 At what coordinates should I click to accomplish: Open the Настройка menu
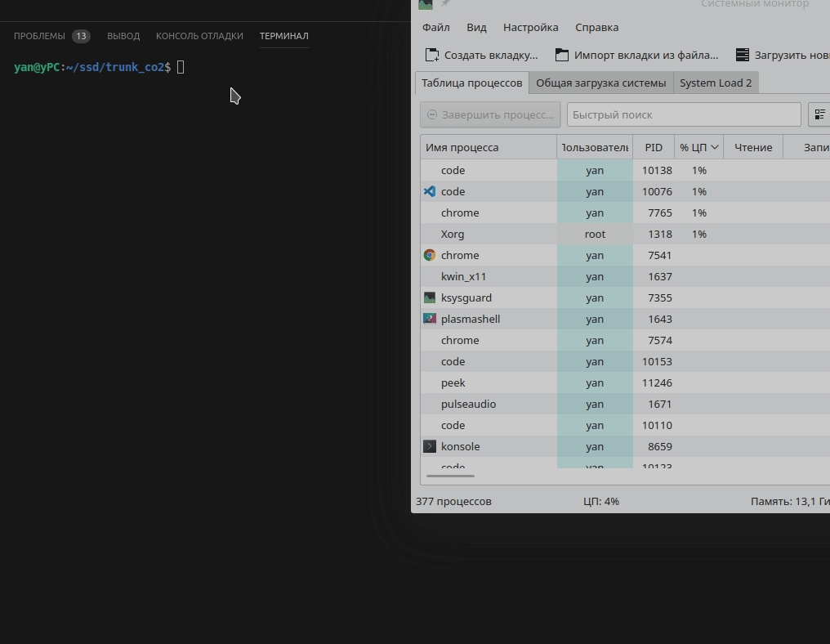[530, 27]
